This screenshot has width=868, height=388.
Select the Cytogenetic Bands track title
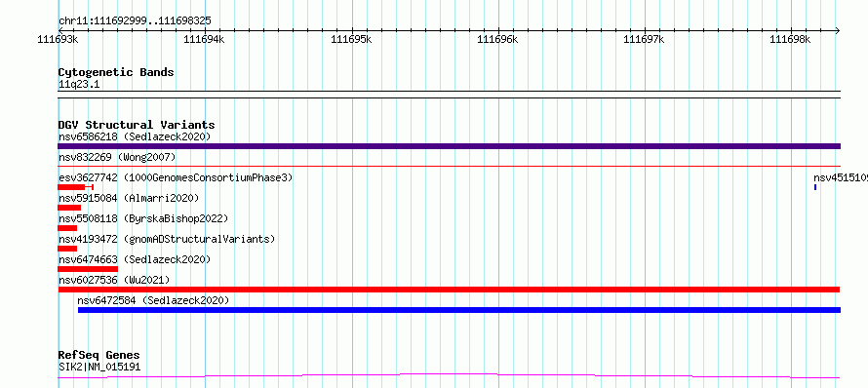click(x=116, y=72)
